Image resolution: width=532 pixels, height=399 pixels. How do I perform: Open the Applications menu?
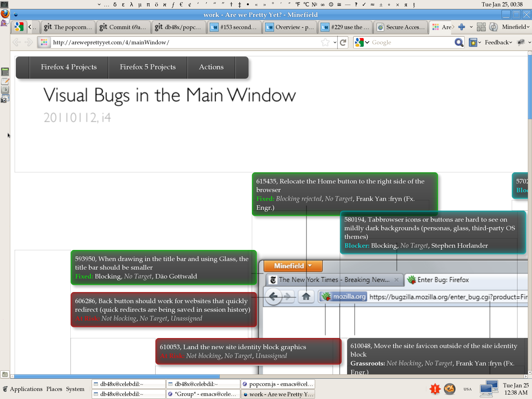point(26,389)
